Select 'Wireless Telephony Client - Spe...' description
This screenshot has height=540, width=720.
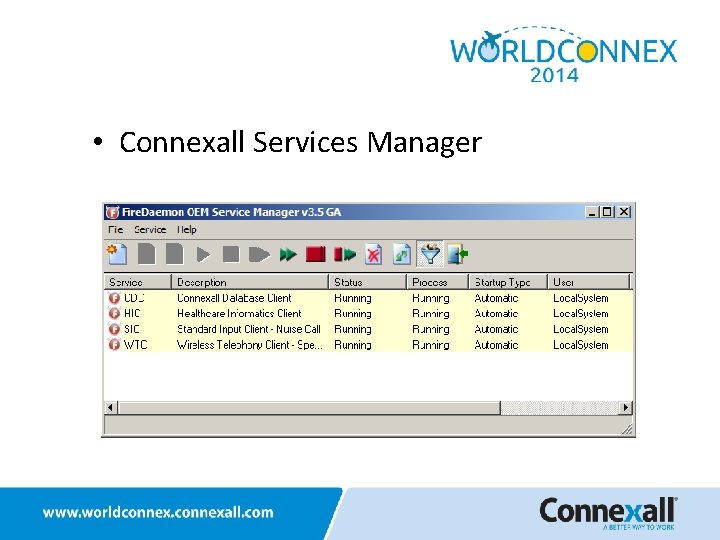(250, 345)
